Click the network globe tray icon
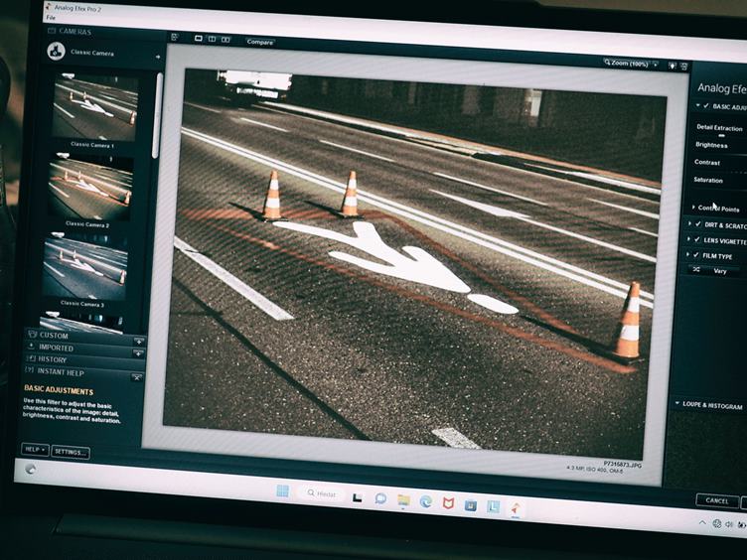 point(716,523)
